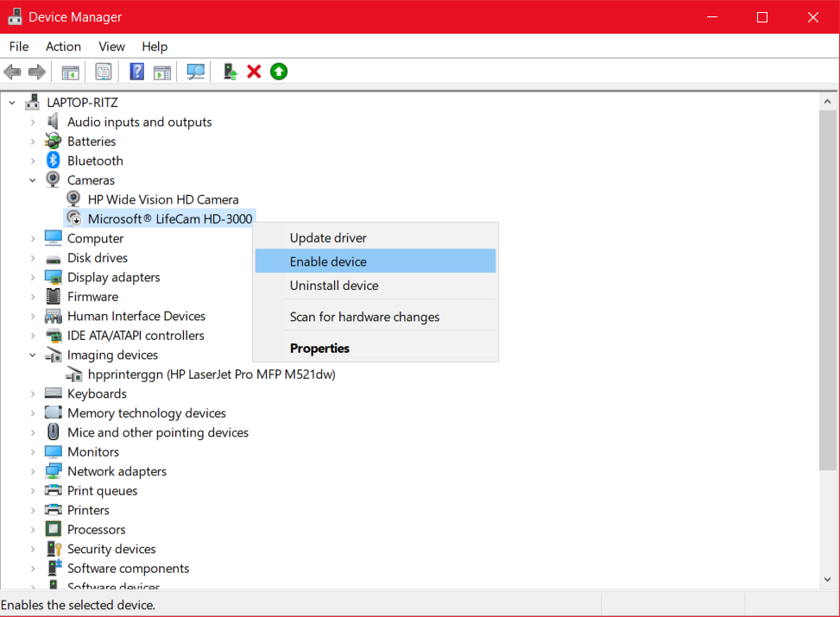The height and width of the screenshot is (617, 840).
Task: Expand the Monitors category
Action: (33, 451)
